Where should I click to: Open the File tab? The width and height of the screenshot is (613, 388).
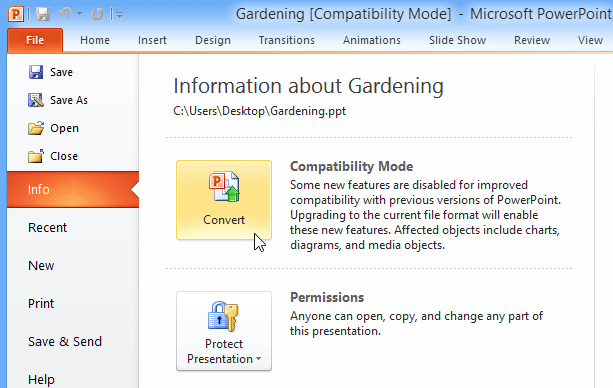(x=35, y=40)
